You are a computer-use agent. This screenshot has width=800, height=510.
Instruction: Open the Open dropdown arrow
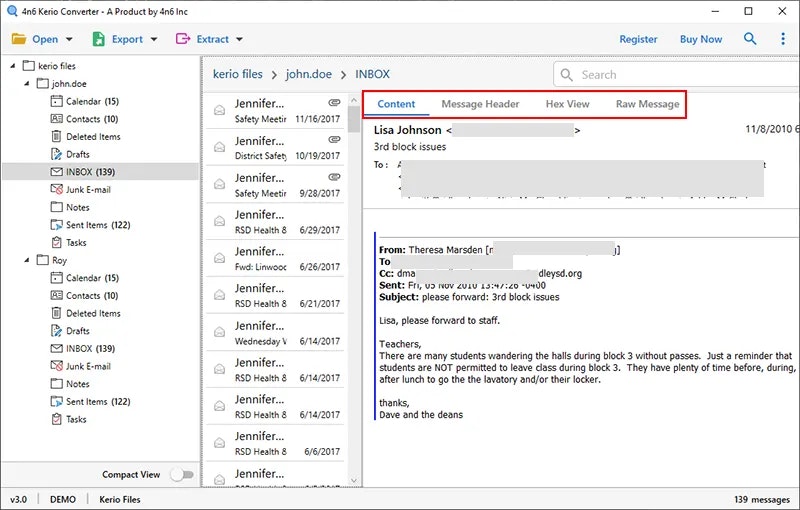pyautogui.click(x=69, y=39)
